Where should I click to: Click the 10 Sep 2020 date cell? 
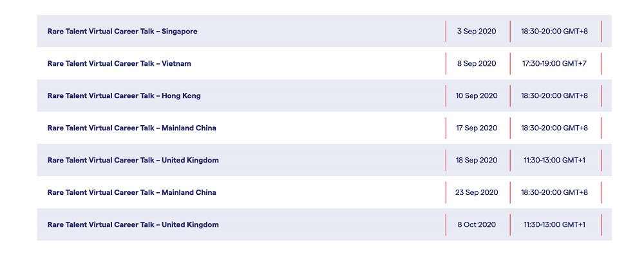477,96
